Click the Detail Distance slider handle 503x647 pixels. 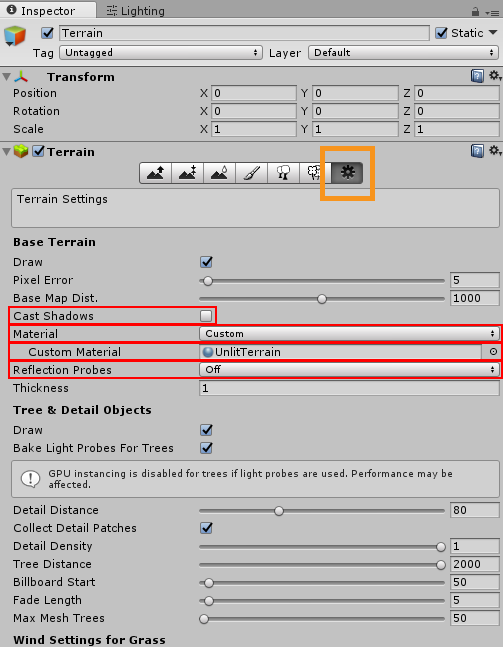point(279,511)
